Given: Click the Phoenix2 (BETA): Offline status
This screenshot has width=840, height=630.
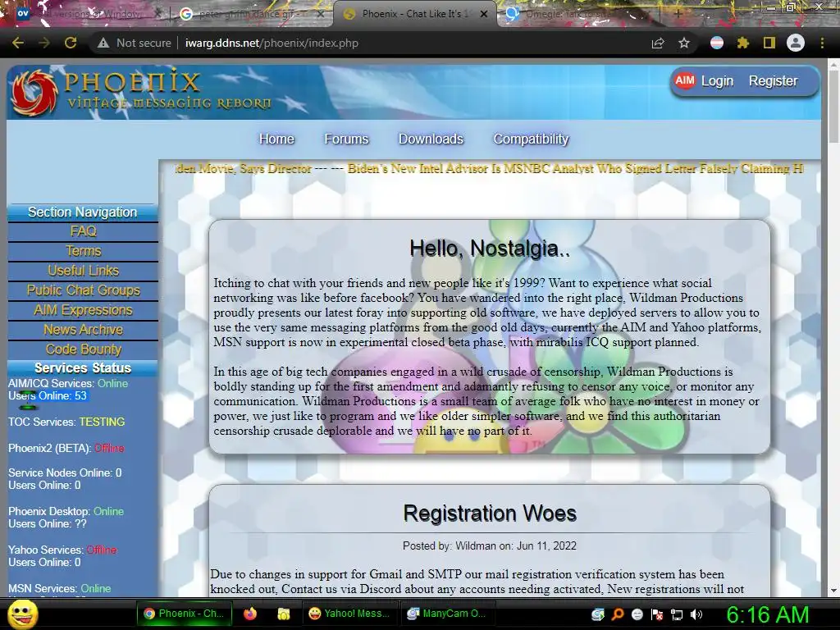Looking at the screenshot, I should coord(66,448).
